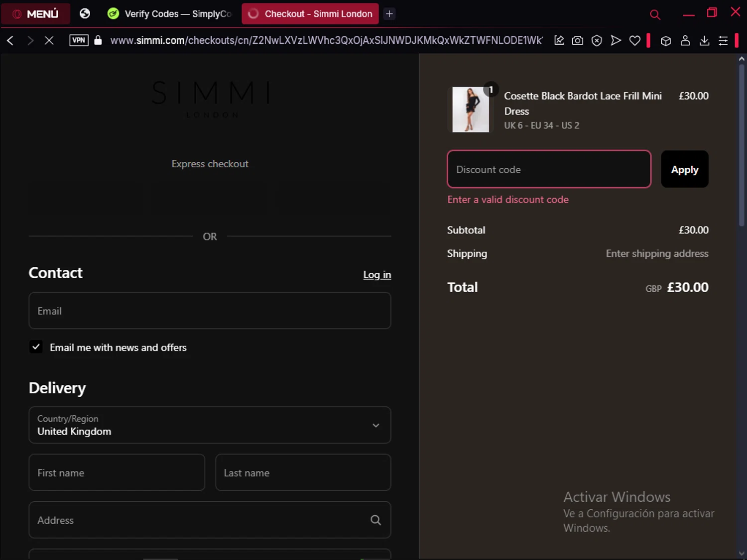747x560 pixels.
Task: Stop page loading with the X button
Action: tap(49, 40)
